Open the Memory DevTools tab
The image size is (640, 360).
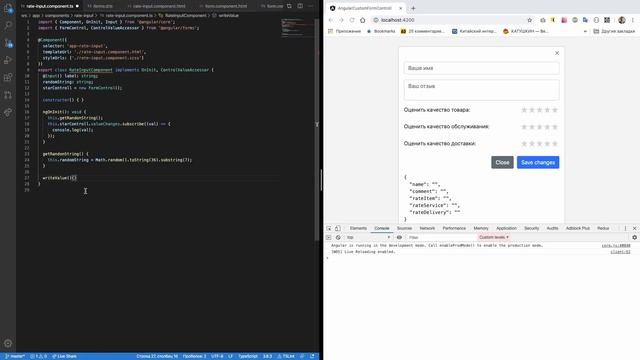point(481,228)
